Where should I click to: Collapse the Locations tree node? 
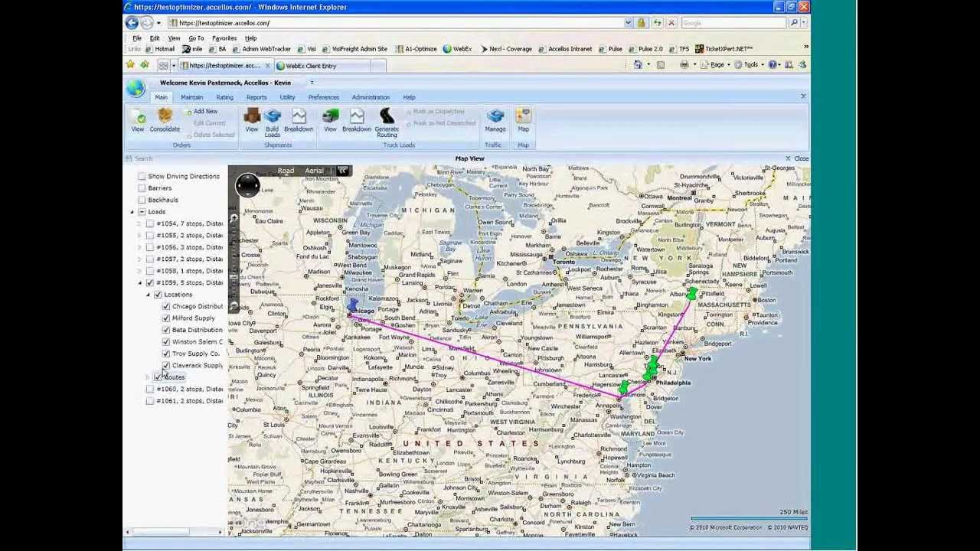pos(148,295)
